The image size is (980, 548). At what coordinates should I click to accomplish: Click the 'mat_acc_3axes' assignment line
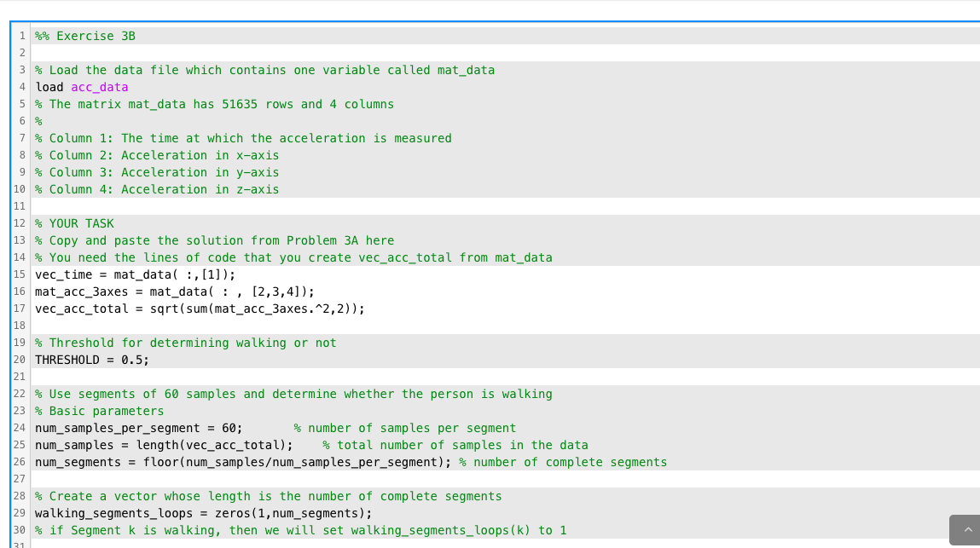point(174,291)
